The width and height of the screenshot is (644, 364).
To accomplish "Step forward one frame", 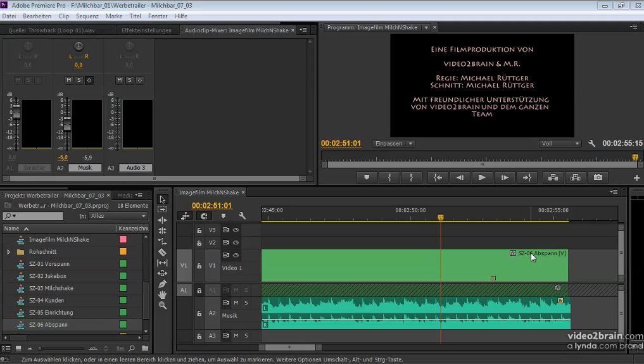I will pos(504,177).
